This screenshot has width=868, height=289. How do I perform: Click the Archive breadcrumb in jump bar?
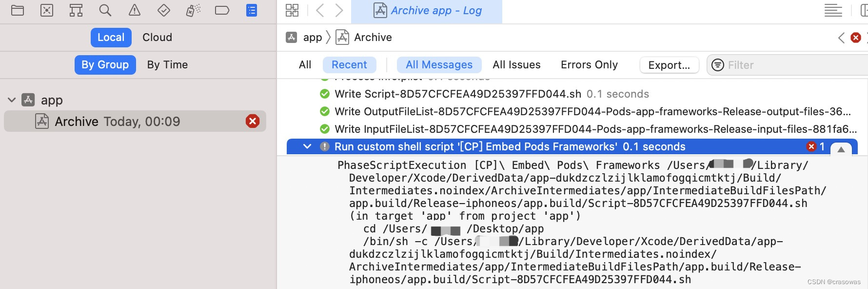pos(364,37)
